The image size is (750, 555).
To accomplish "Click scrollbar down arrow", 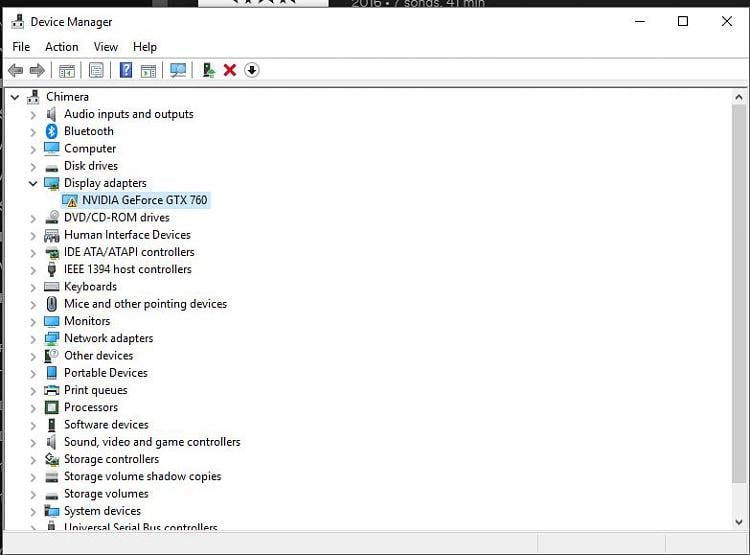I will [739, 522].
